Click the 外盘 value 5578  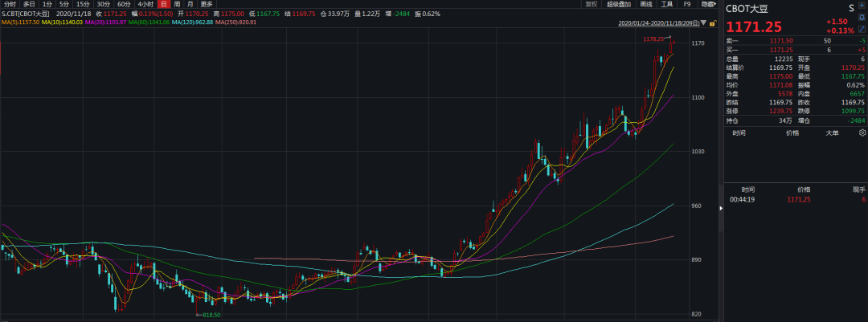coord(786,93)
